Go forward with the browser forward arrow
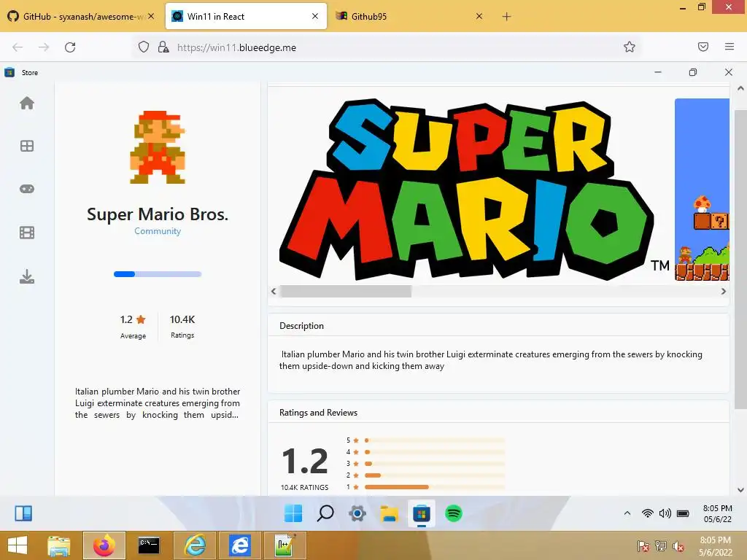This screenshot has width=747, height=560. (44, 47)
